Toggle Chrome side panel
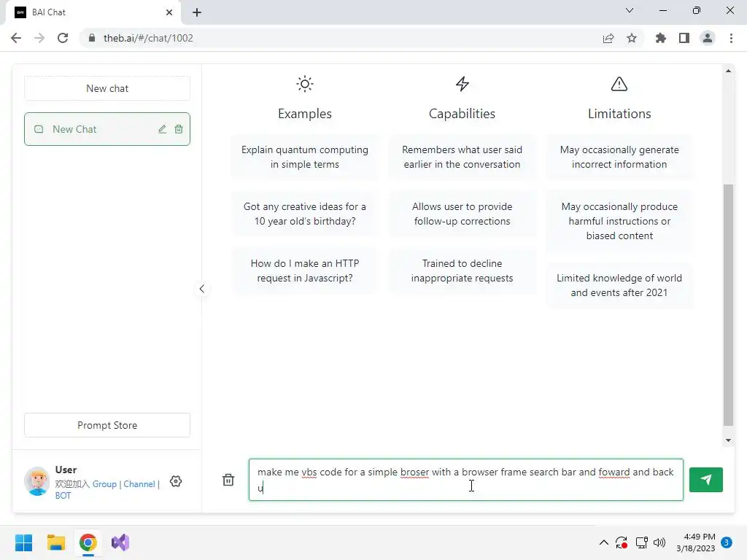The image size is (747, 560). [684, 38]
